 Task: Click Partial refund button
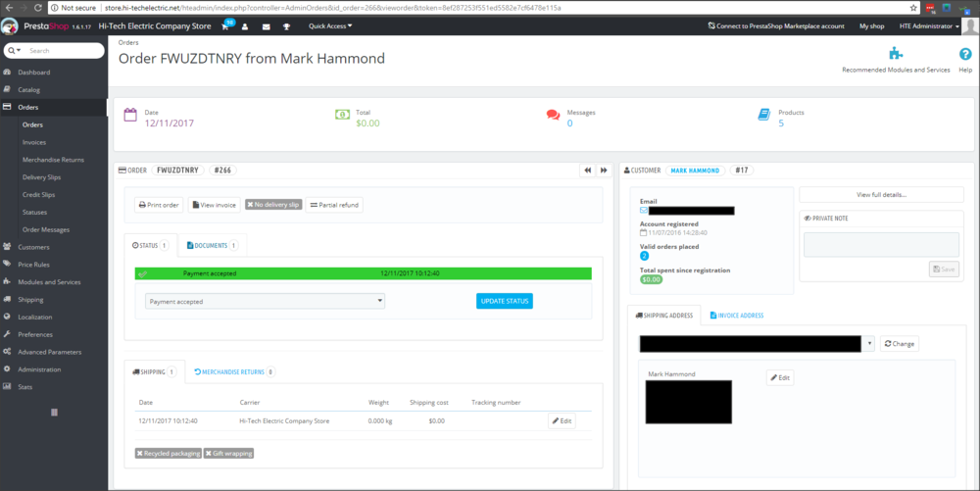point(334,205)
